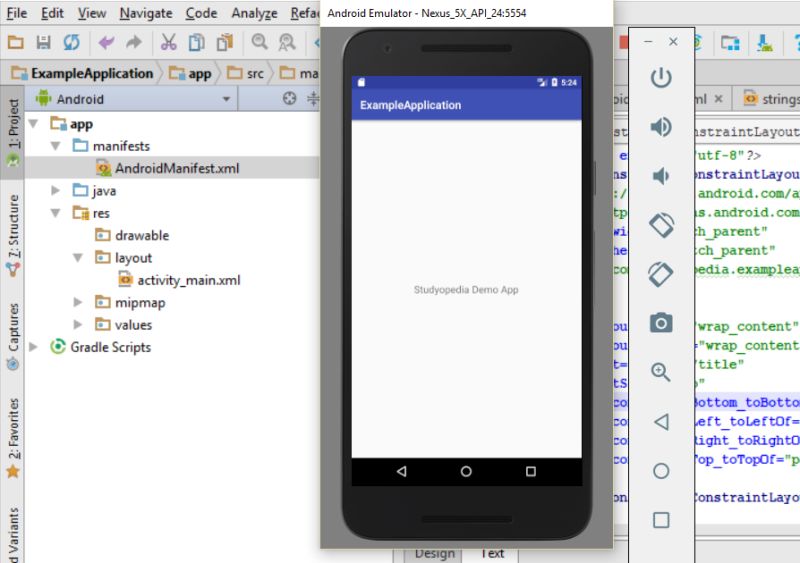Image resolution: width=800 pixels, height=563 pixels.
Task: Click the SDK Manager download icon
Action: click(764, 43)
